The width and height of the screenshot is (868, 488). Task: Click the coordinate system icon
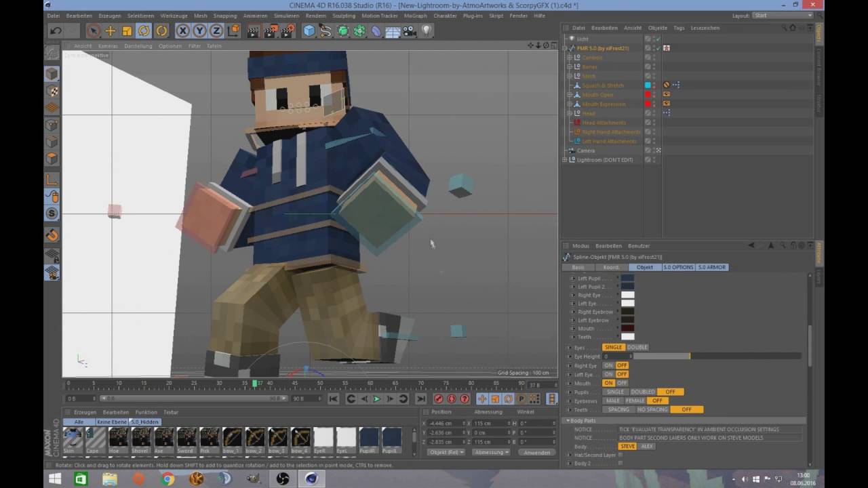point(233,30)
